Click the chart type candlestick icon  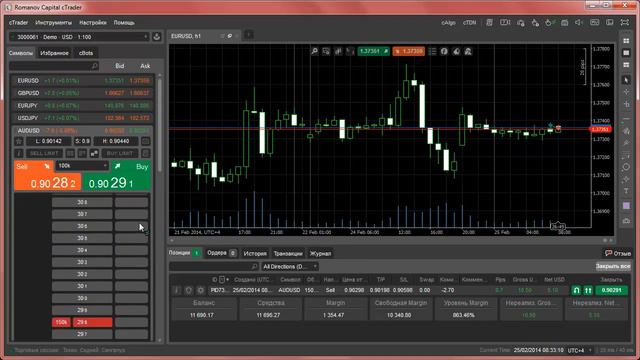tap(338, 51)
